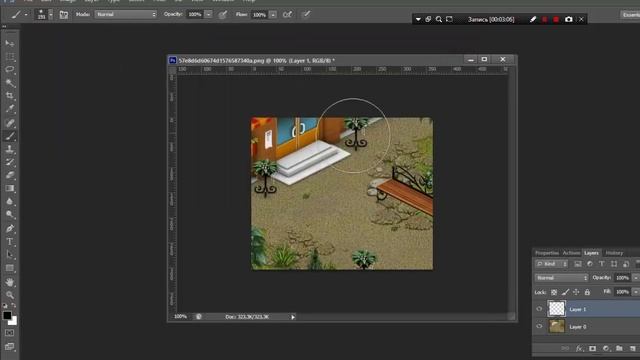Select the Move tool

10,43
